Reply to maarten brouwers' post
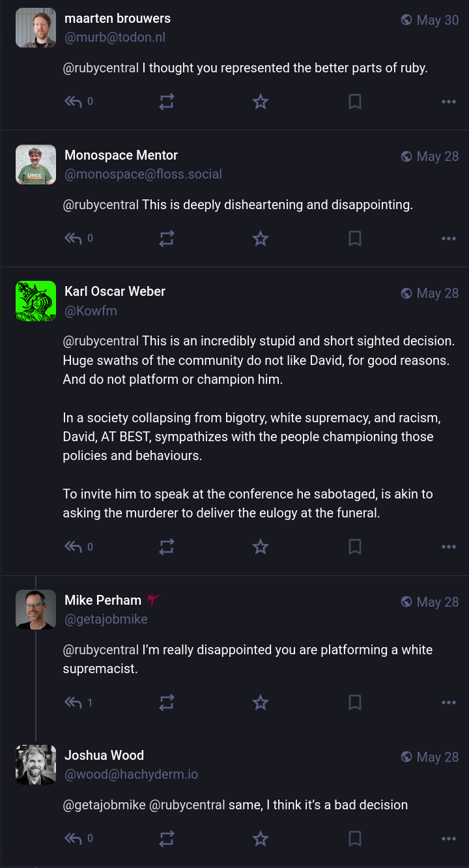Screen dimensions: 469x868 (73, 102)
